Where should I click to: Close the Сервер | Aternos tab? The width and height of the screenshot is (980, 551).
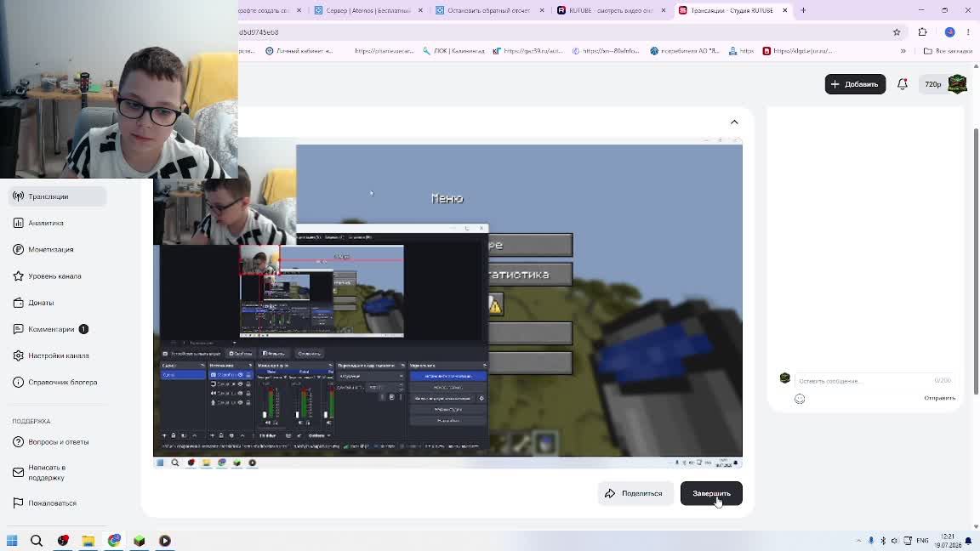point(420,10)
